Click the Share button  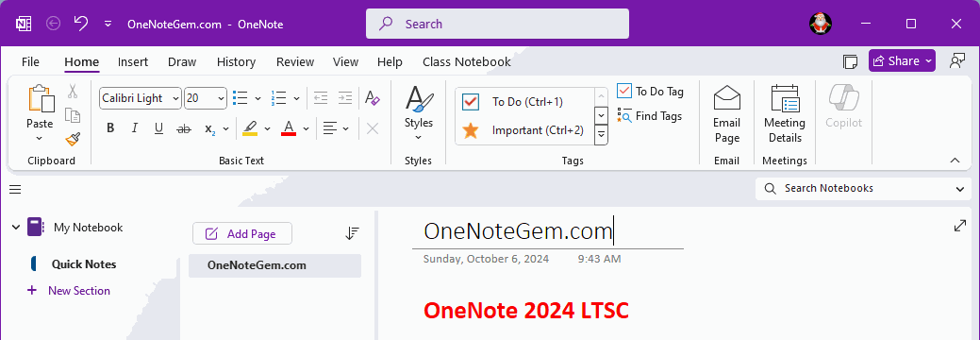902,60
